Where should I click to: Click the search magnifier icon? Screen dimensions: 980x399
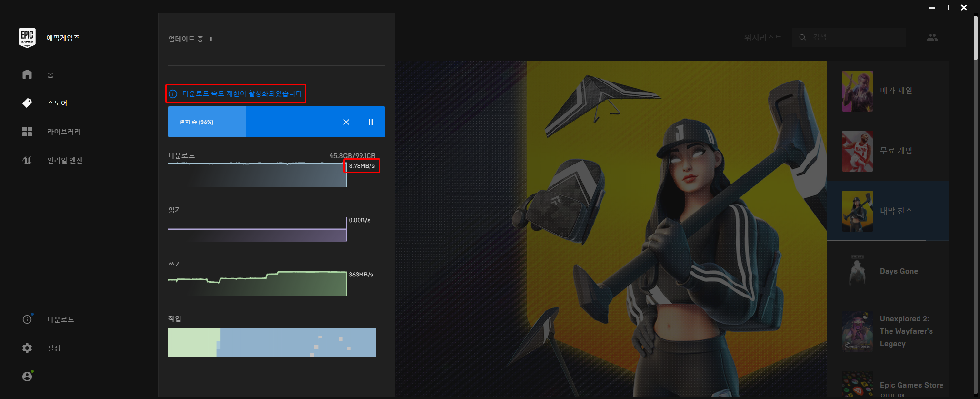pyautogui.click(x=802, y=37)
